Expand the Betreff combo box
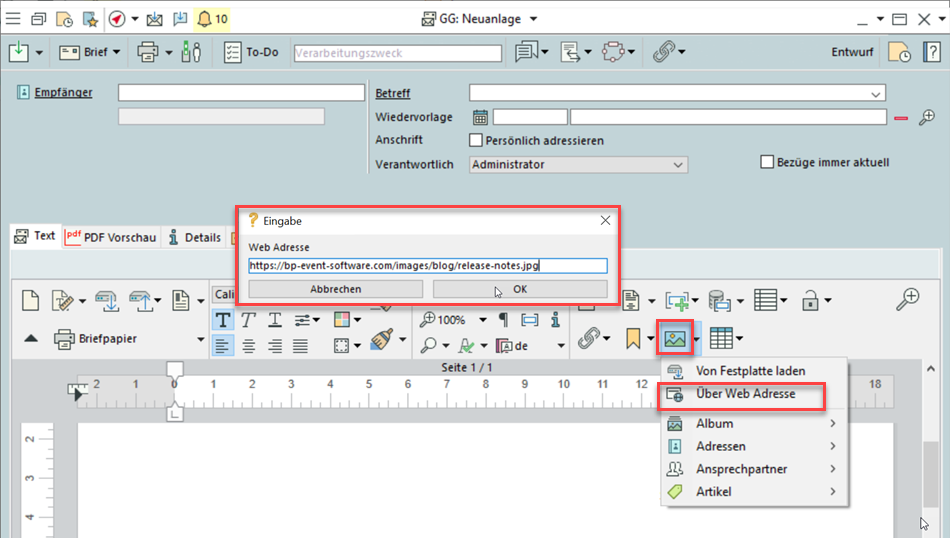The width and height of the screenshot is (950, 538). click(x=876, y=93)
